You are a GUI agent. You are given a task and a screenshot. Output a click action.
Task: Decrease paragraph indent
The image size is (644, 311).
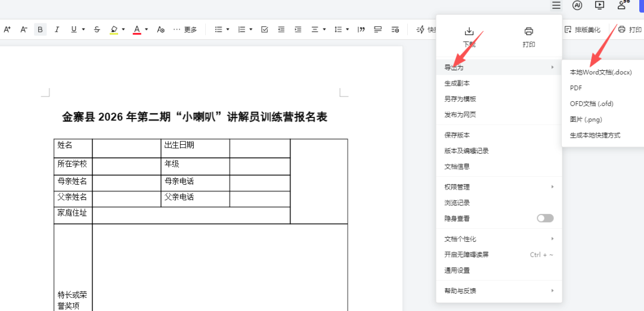pos(281,30)
